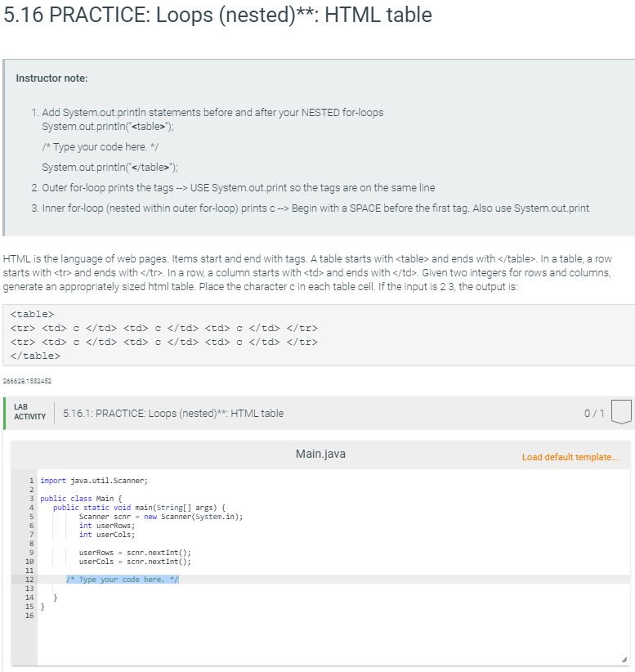635x672 pixels.
Task: Click the LAB ACTIVITY label
Action: click(x=29, y=412)
